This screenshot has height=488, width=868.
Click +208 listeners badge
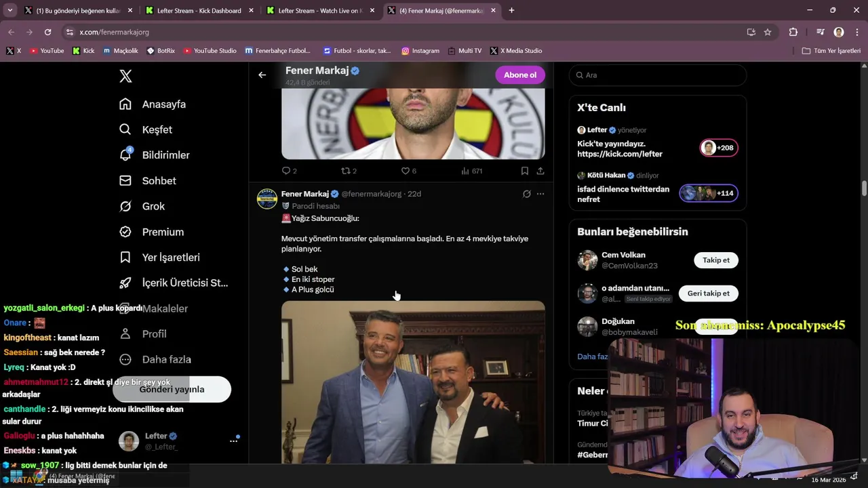tap(719, 148)
